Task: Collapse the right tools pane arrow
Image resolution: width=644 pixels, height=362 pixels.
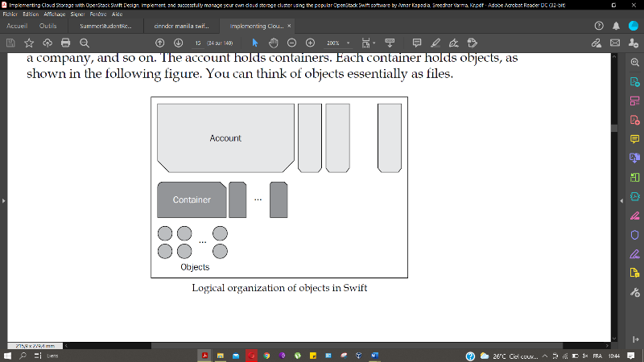Action: pyautogui.click(x=620, y=200)
